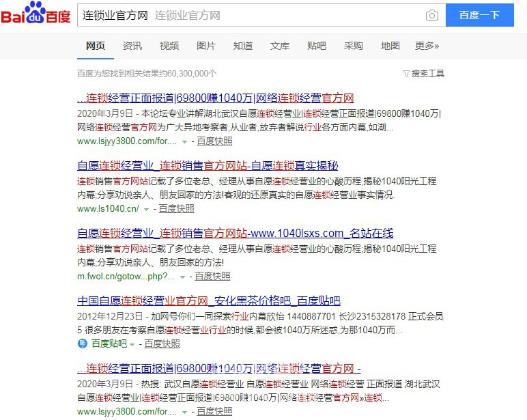Open 百度快照 for last result

point(214,412)
